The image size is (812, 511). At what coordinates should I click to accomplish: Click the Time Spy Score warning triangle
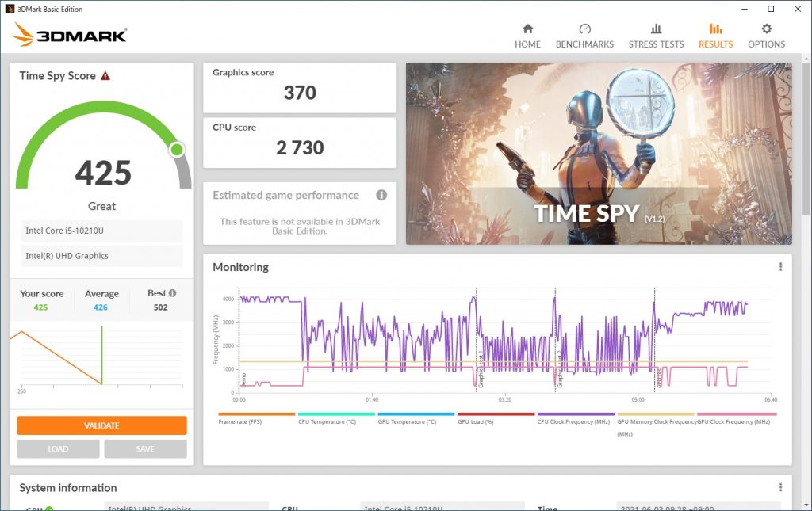(105, 76)
